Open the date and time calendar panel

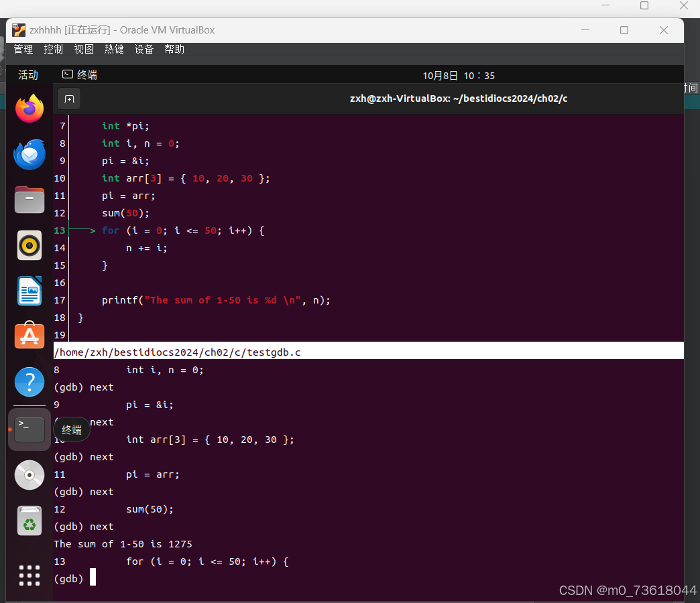click(458, 75)
